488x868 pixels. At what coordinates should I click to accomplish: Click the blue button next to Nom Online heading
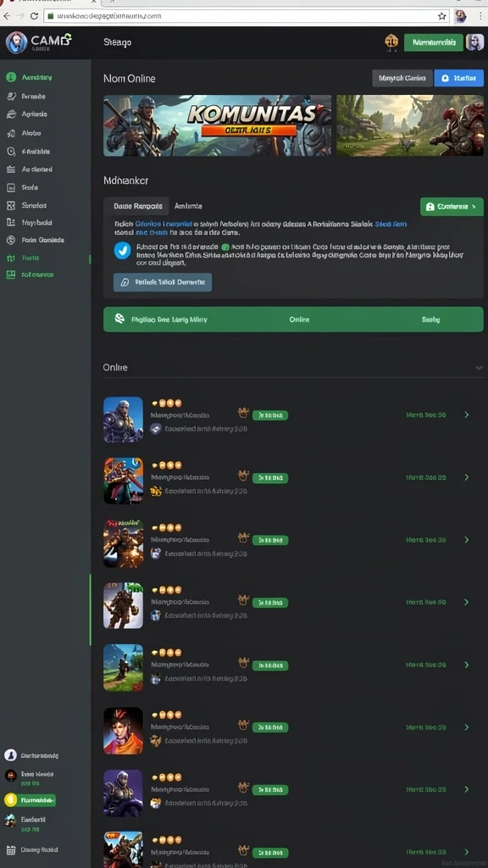(458, 78)
